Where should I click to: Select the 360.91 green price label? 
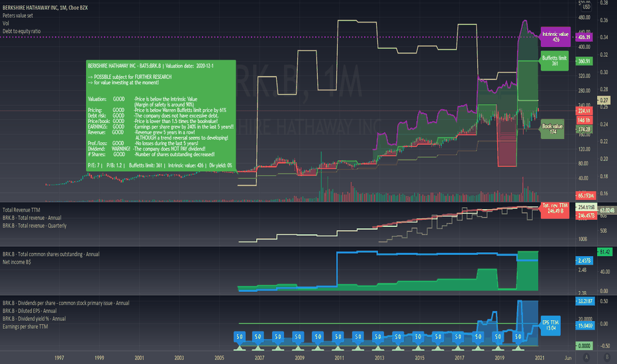pos(585,61)
